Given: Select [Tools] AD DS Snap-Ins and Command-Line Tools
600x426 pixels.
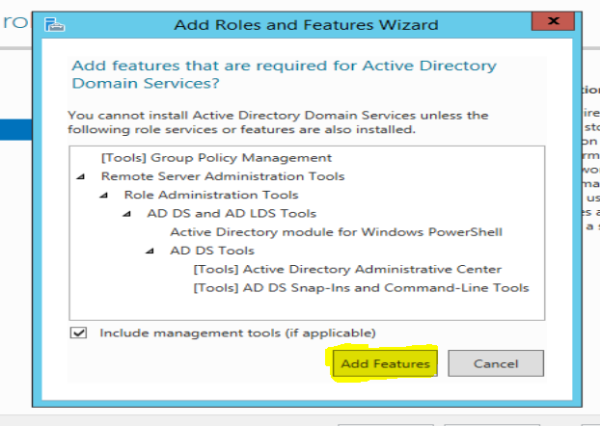Looking at the screenshot, I should [361, 287].
